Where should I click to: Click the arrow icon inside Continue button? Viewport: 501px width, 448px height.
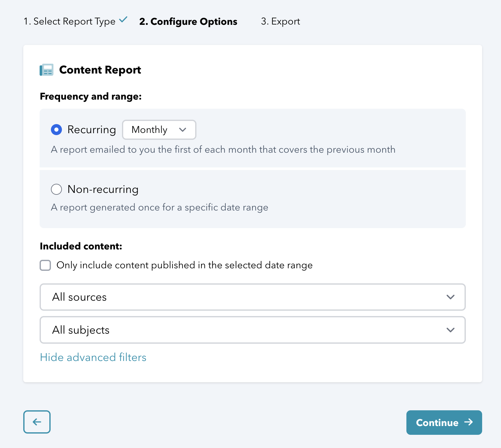pos(468,422)
